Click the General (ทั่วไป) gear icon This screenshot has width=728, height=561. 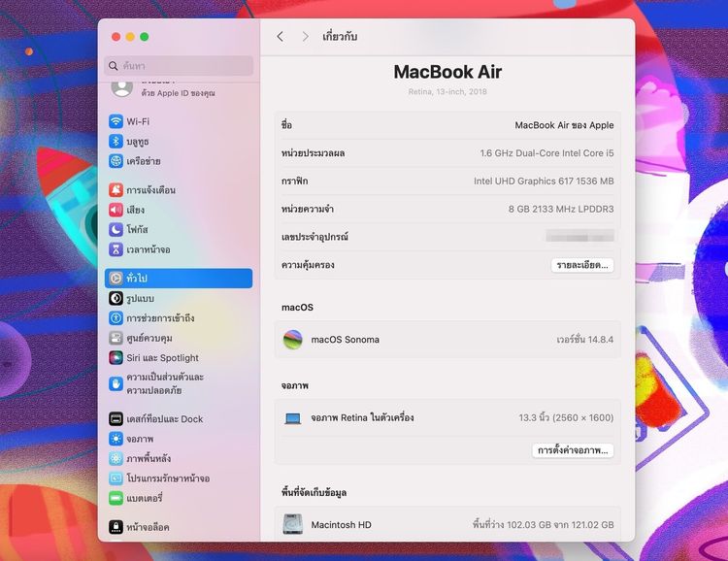point(116,279)
